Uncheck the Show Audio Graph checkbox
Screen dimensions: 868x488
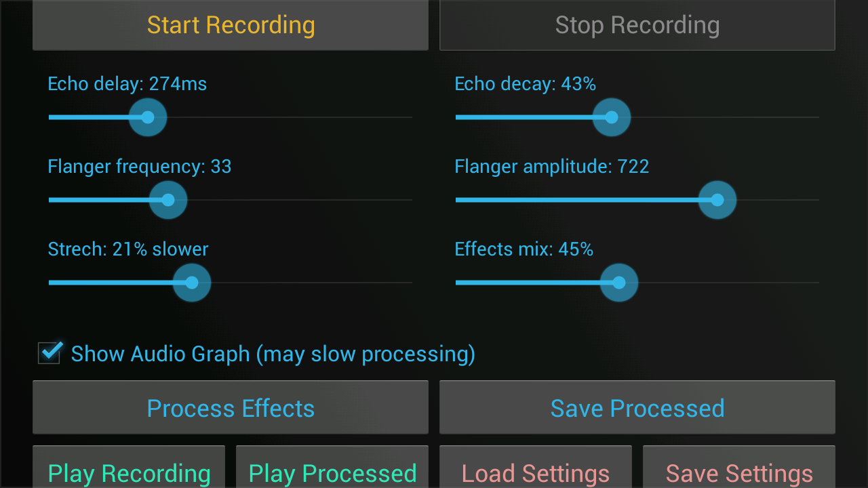pos(50,353)
